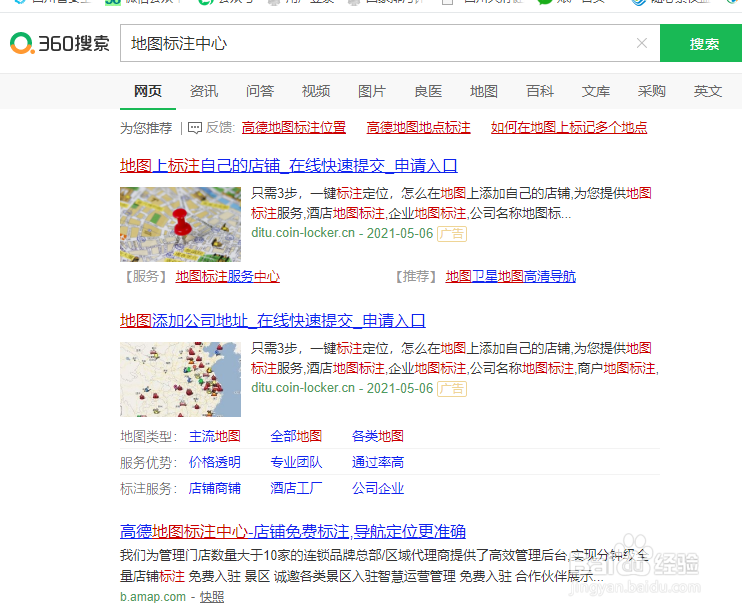
Task: Open the 店铺商铺 link
Action: tap(214, 488)
